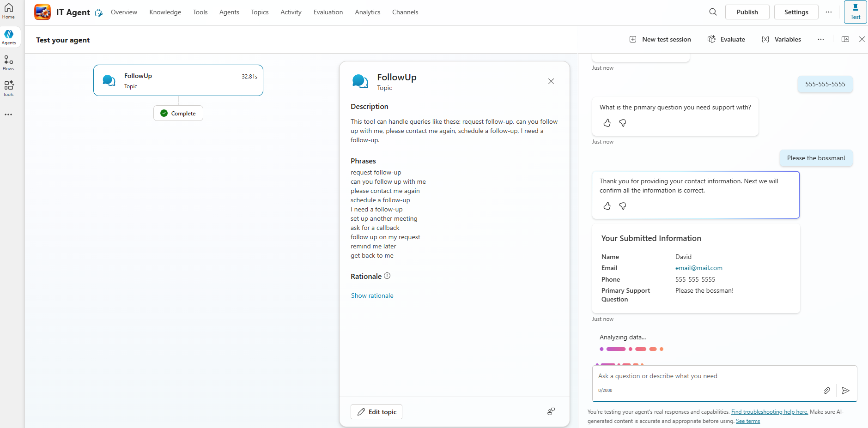Open test pane more options ellipsis
Screen dimensions: 868x428
(x=820, y=39)
